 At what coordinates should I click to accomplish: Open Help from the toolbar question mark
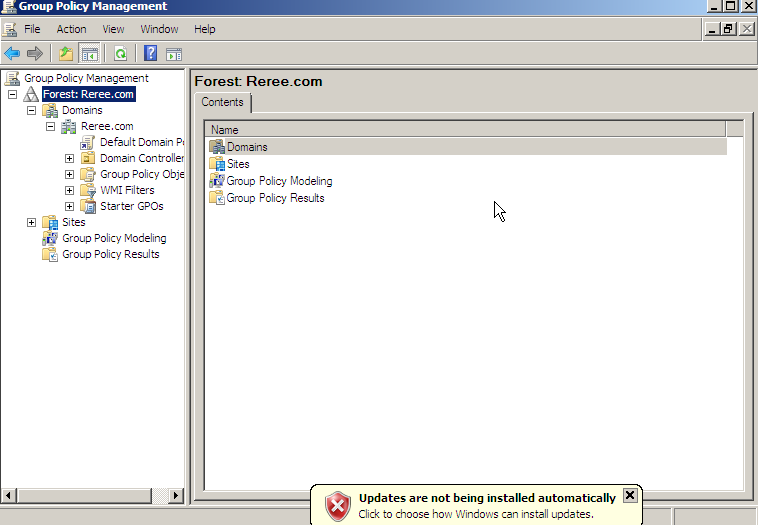(151, 53)
